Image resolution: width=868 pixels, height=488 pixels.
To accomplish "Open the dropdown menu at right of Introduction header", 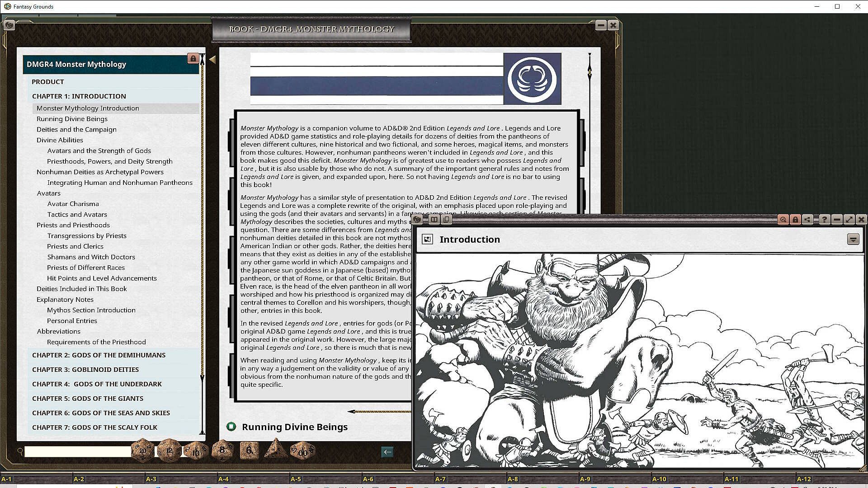I will (x=853, y=239).
